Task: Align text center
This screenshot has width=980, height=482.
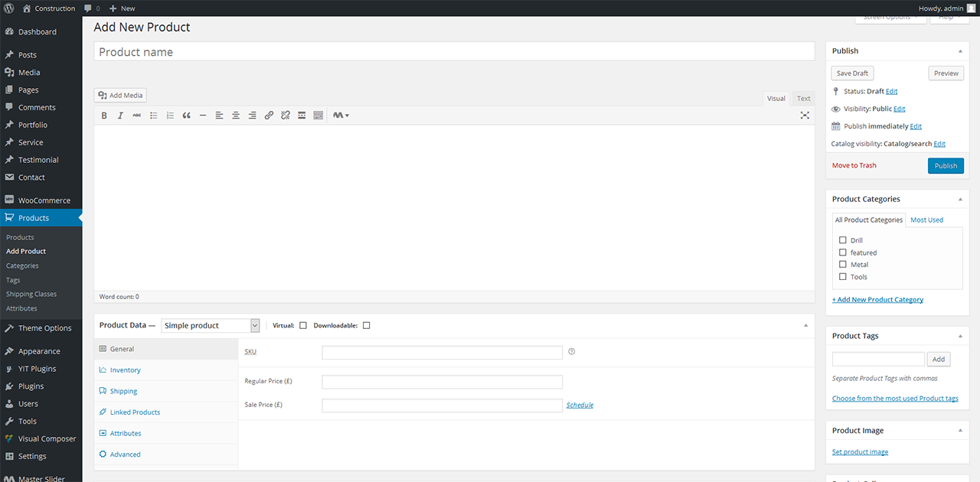Action: [x=236, y=116]
